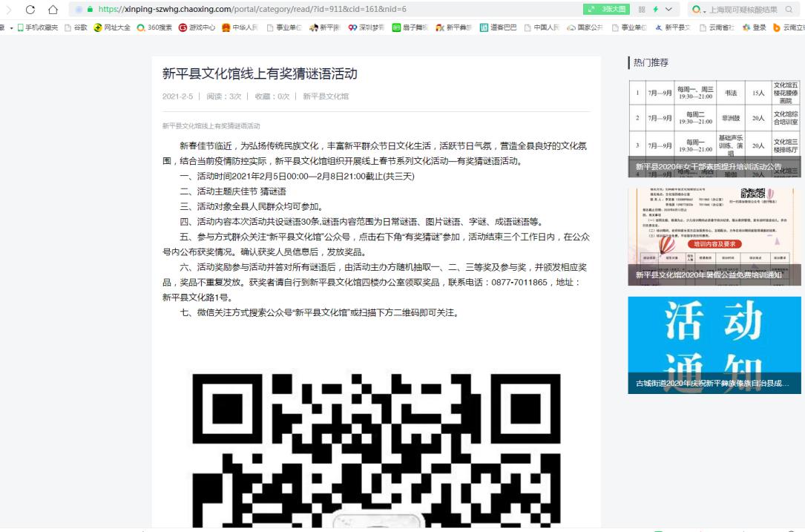Open the 道客巴巴 bookmark
The height and width of the screenshot is (532, 805).
(x=498, y=27)
